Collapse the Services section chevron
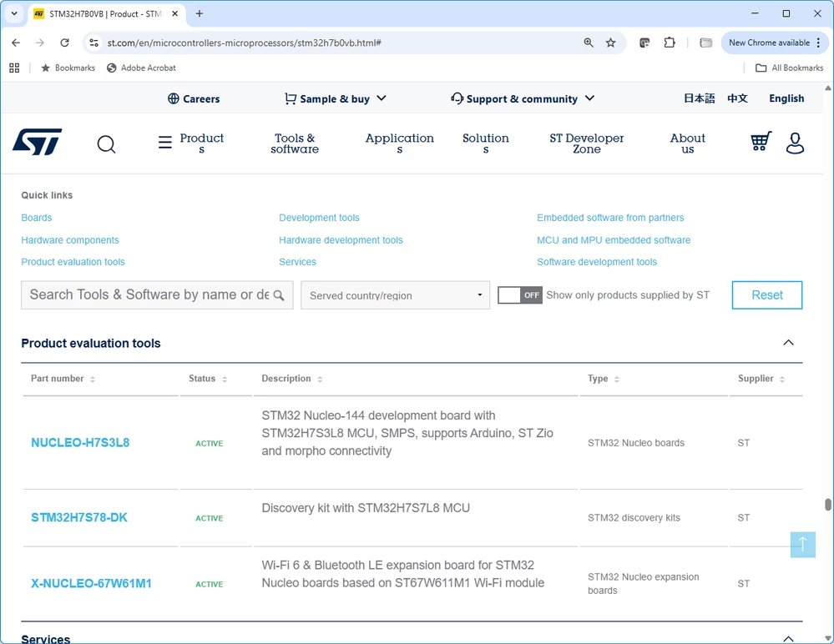Viewport: 834px width, 644px height. click(788, 638)
